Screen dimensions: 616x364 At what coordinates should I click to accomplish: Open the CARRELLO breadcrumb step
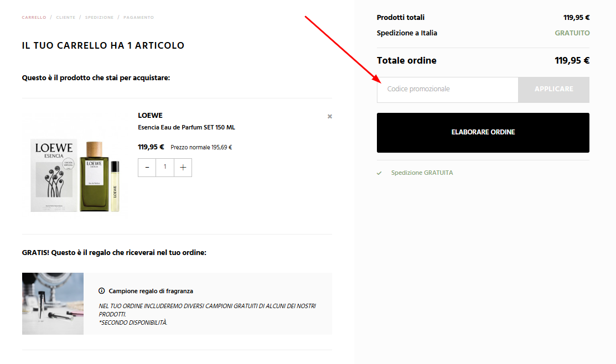point(34,17)
